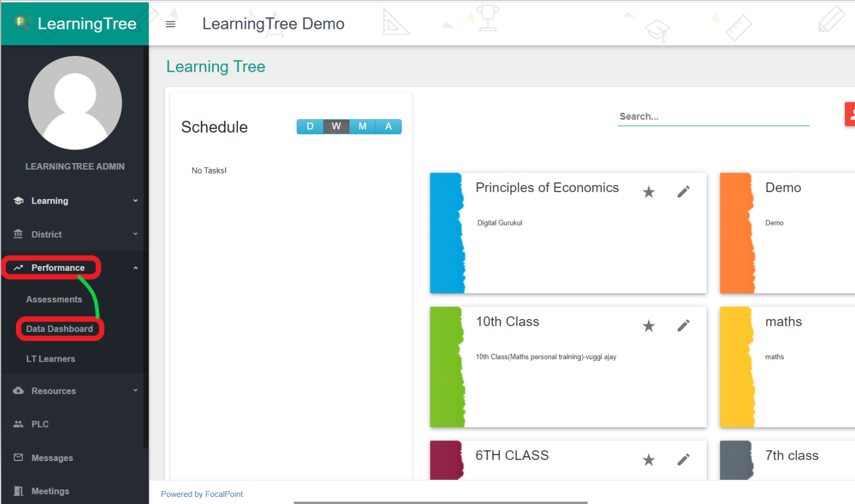Edit Principles of Economics with pencil icon
Screen dimensions: 855x504
pyautogui.click(x=683, y=192)
